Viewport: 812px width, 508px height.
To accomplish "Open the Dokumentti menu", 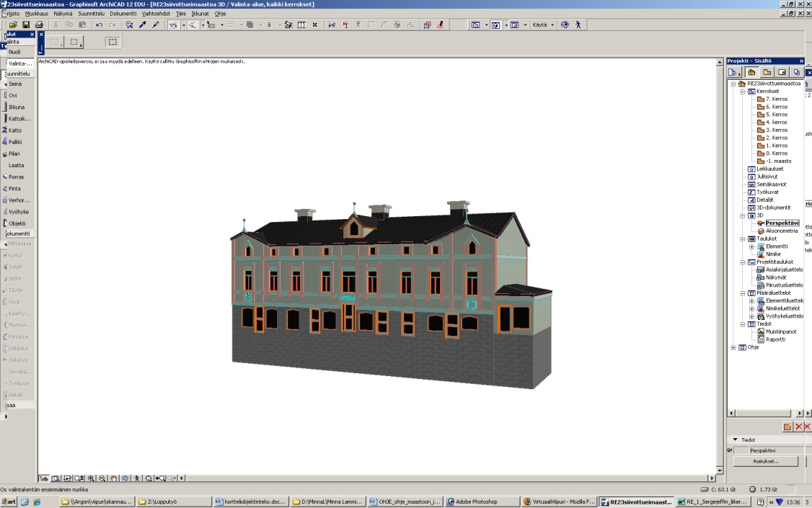I will (123, 14).
